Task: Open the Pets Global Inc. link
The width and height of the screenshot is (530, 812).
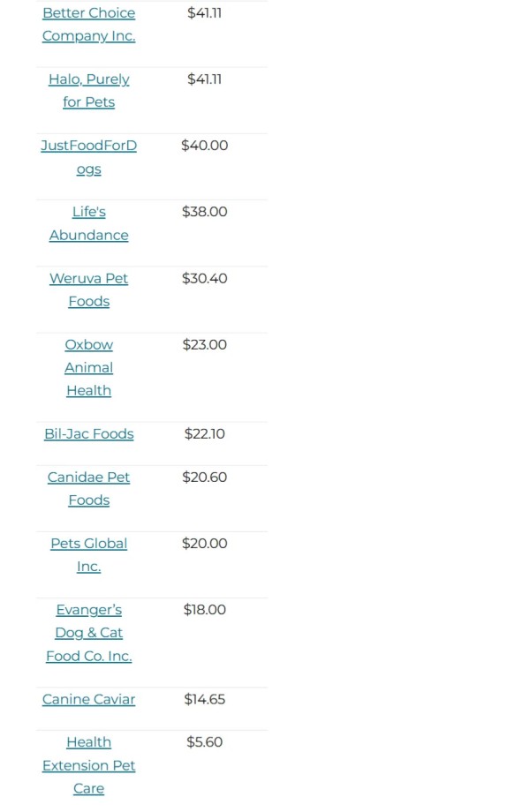Action: tap(88, 554)
